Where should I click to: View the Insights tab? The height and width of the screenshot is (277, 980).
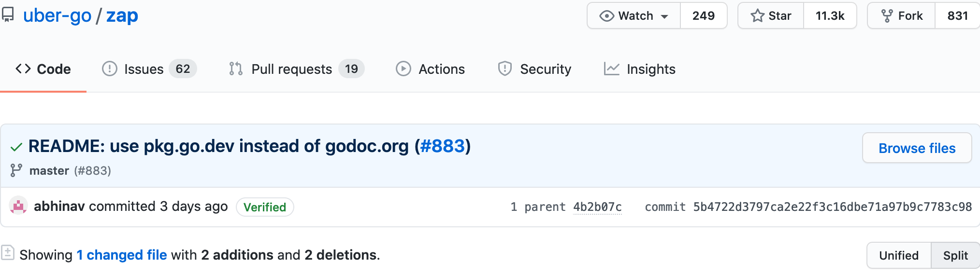click(x=639, y=69)
